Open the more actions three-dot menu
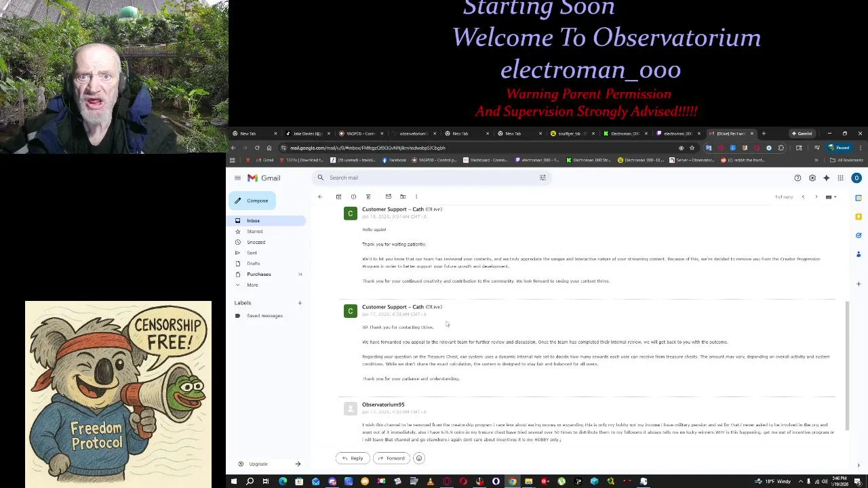This screenshot has height=488, width=868. click(x=416, y=197)
